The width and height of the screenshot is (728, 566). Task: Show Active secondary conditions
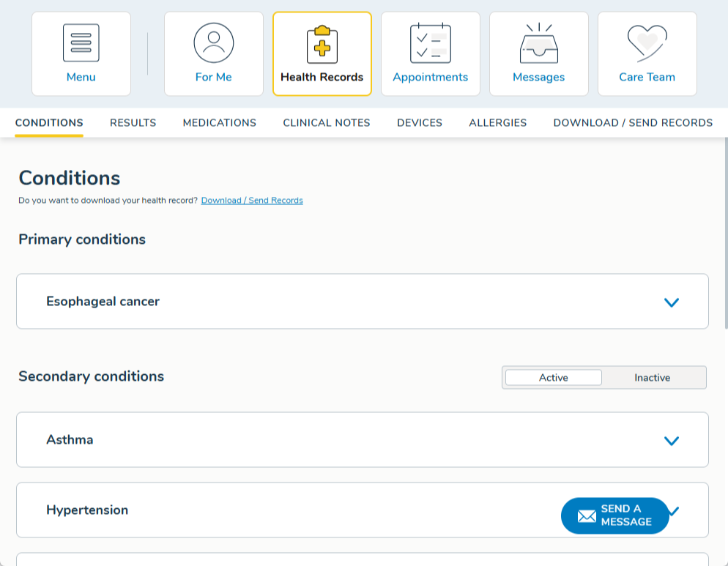click(x=552, y=377)
